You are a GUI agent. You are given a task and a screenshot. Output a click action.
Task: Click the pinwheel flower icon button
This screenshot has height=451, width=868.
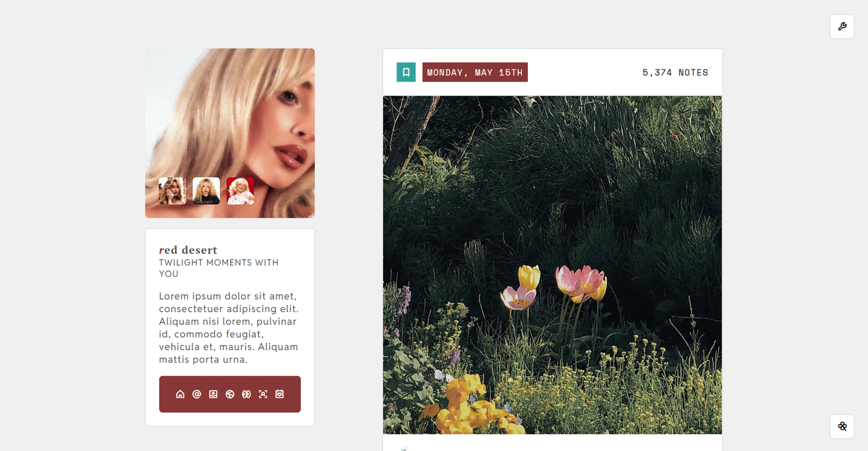click(x=842, y=427)
